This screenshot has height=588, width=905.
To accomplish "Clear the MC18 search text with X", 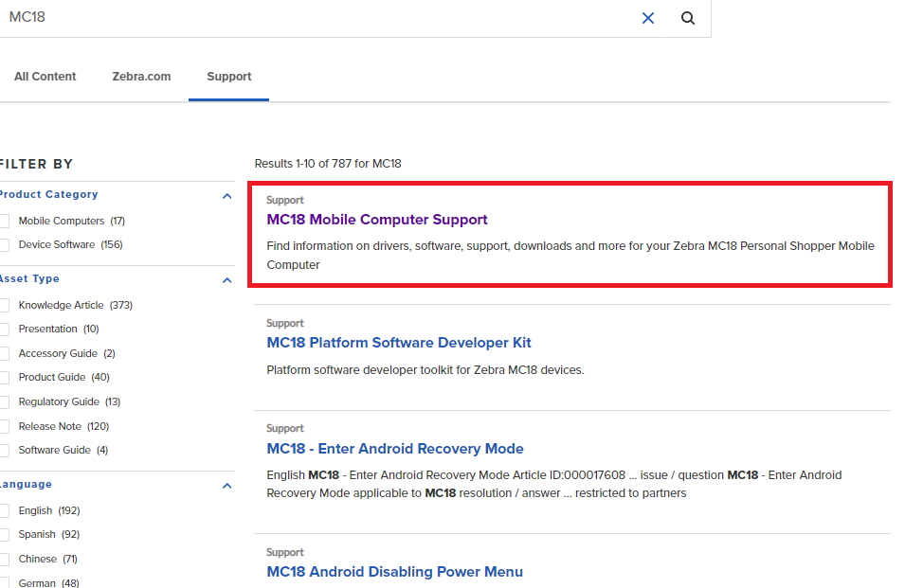I will [648, 18].
